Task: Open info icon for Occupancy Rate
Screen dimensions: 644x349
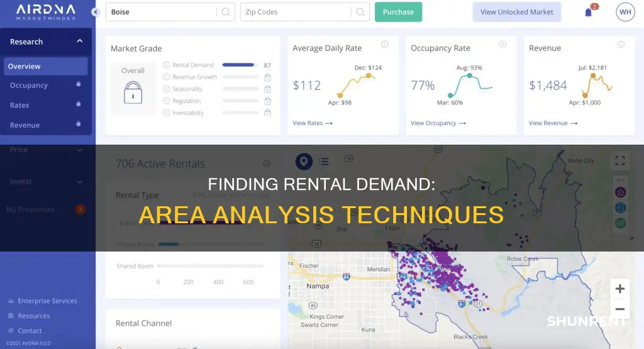Action: 502,45
